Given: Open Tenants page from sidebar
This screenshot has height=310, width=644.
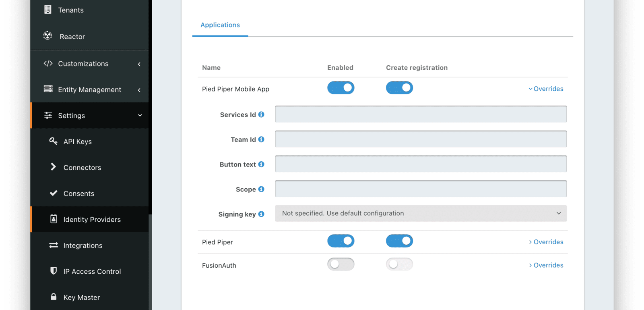Looking at the screenshot, I should (71, 10).
